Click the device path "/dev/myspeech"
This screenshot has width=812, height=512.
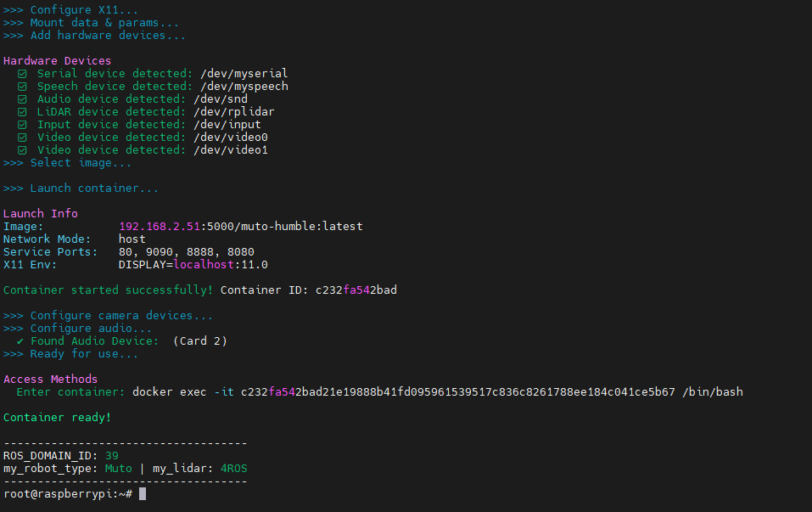tap(244, 86)
